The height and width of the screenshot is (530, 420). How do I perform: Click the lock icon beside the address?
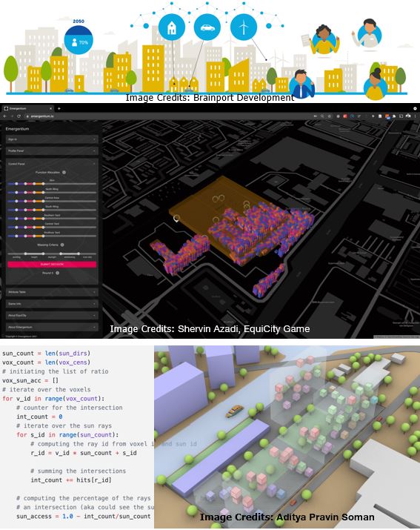click(27, 116)
